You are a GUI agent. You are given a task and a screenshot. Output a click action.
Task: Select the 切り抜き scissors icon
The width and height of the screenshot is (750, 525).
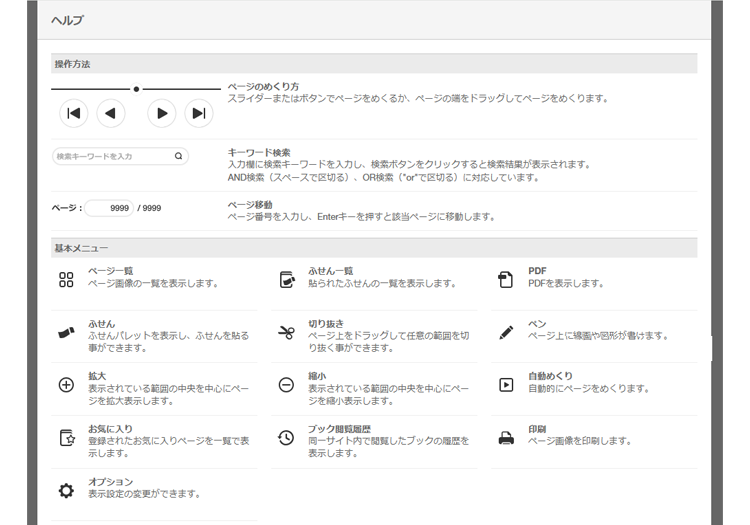coord(286,332)
